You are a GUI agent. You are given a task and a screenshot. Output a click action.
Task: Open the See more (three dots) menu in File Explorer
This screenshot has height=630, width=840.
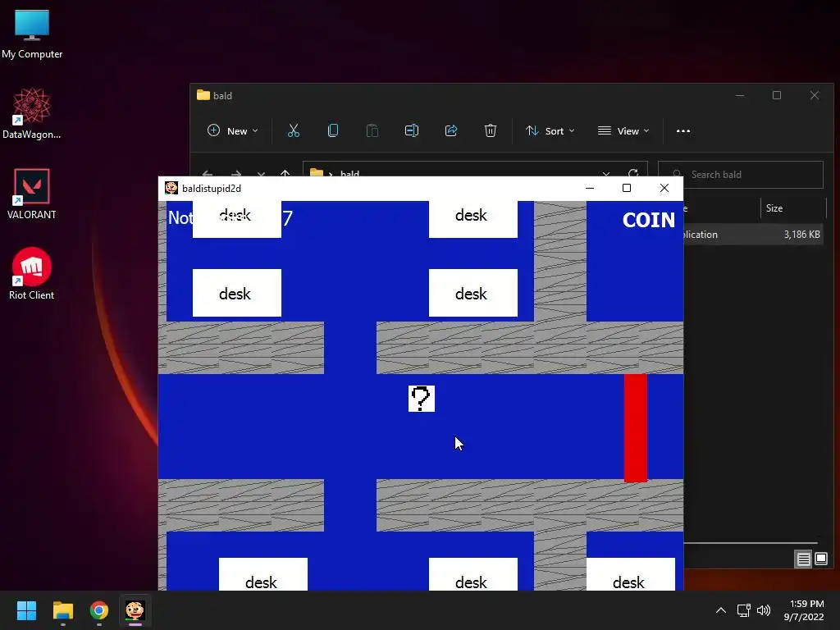coord(683,130)
